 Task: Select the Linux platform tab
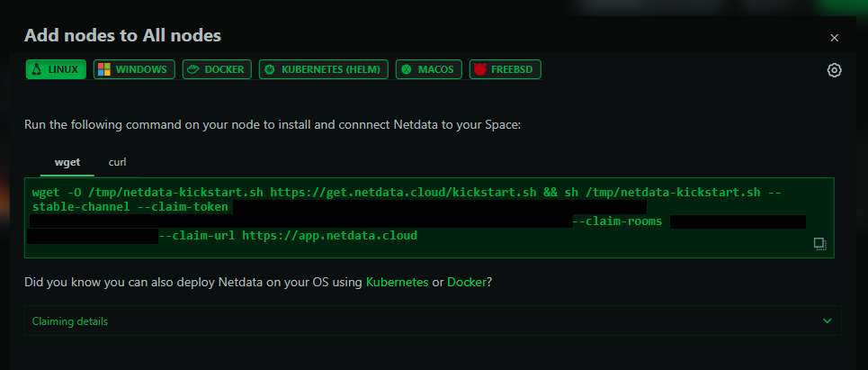click(x=56, y=70)
